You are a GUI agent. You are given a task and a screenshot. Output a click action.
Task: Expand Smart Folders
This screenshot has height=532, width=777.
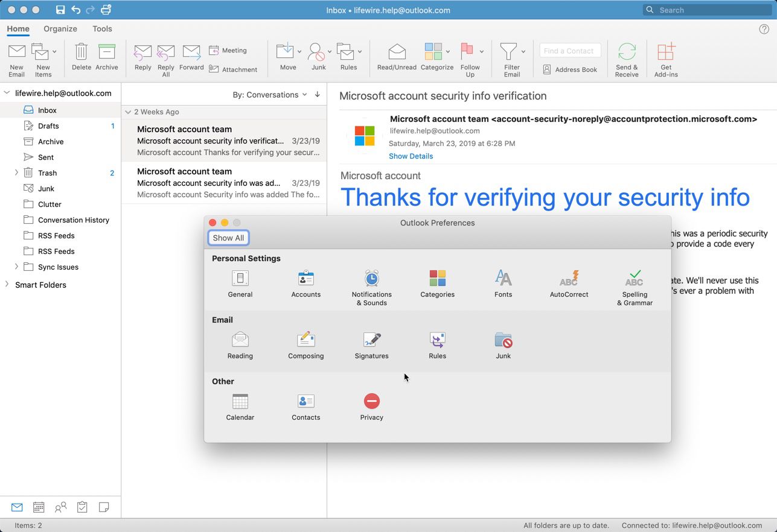click(x=7, y=285)
